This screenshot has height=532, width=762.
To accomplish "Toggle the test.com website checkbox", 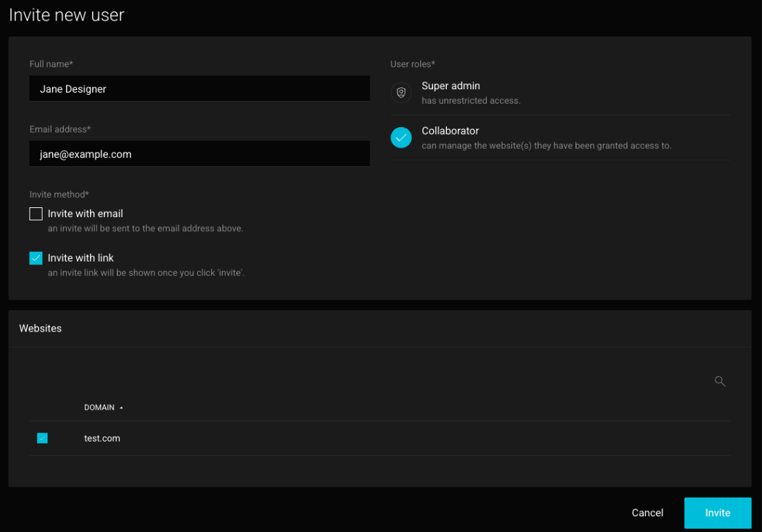I will pos(43,438).
